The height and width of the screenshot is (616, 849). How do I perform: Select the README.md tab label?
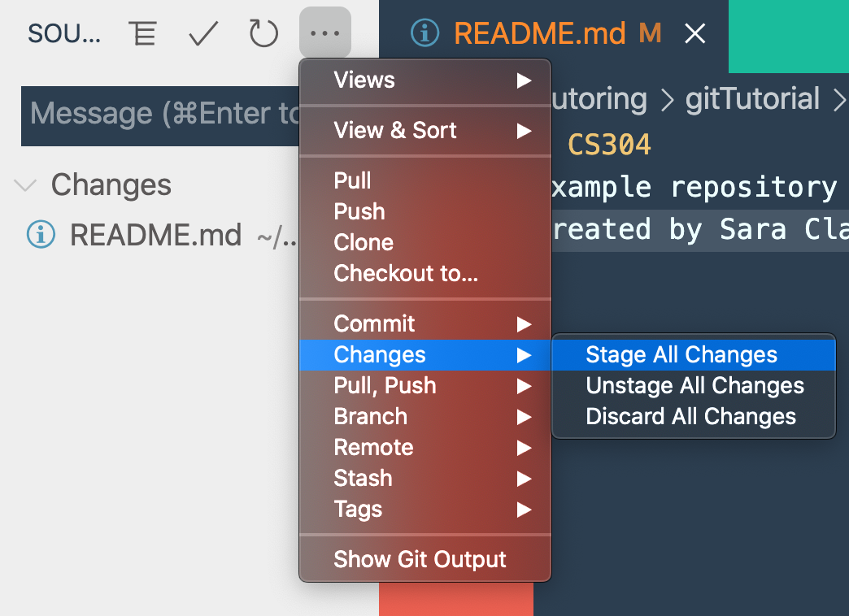click(x=540, y=33)
